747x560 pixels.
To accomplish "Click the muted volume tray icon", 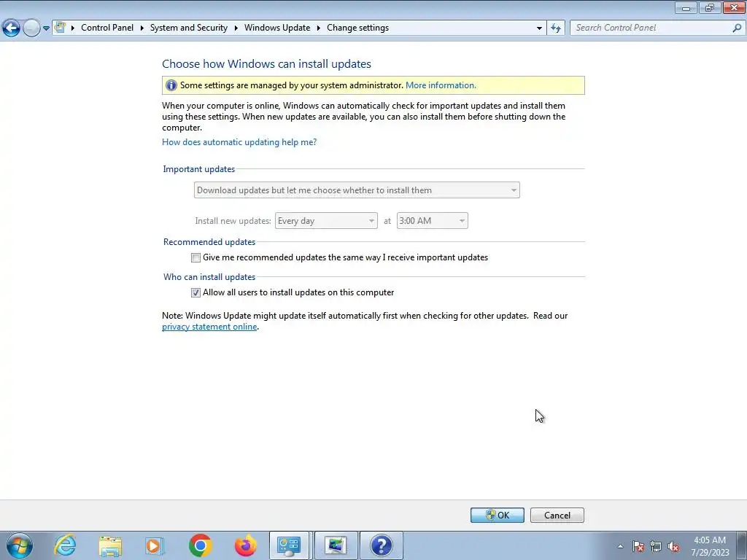I will pos(673,546).
